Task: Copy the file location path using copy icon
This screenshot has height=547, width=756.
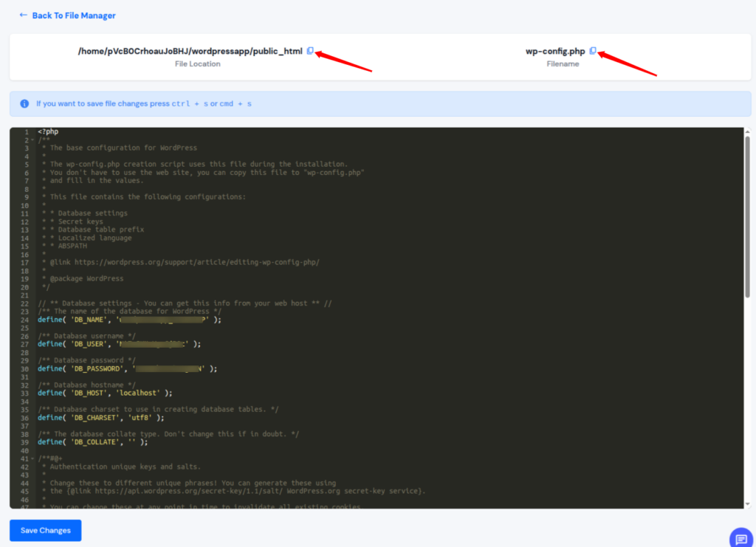Action: click(310, 50)
